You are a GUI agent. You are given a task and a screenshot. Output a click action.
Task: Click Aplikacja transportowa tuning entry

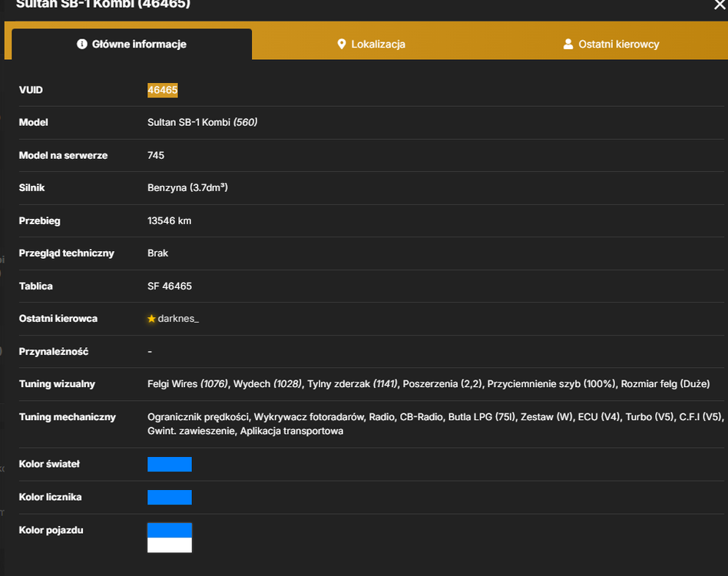pyautogui.click(x=292, y=431)
